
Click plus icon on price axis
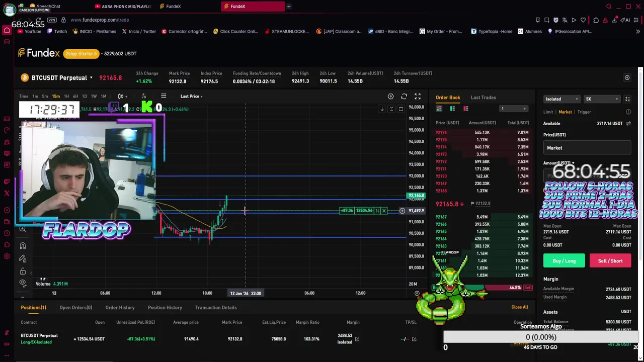click(402, 211)
